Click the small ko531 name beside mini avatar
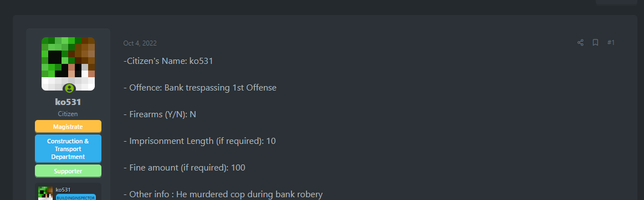The height and width of the screenshot is (200, 644). (x=63, y=189)
